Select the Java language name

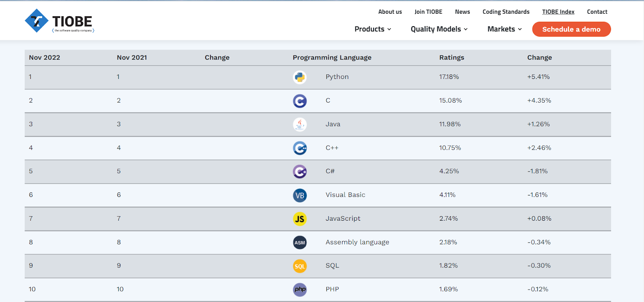[x=333, y=124]
